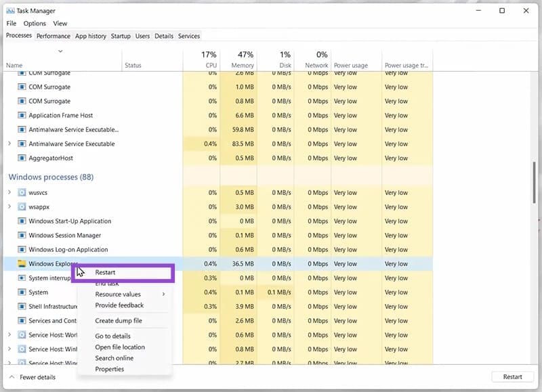Expand the wsappx process group
Image resolution: width=542 pixels, height=392 pixels.
[x=9, y=206]
